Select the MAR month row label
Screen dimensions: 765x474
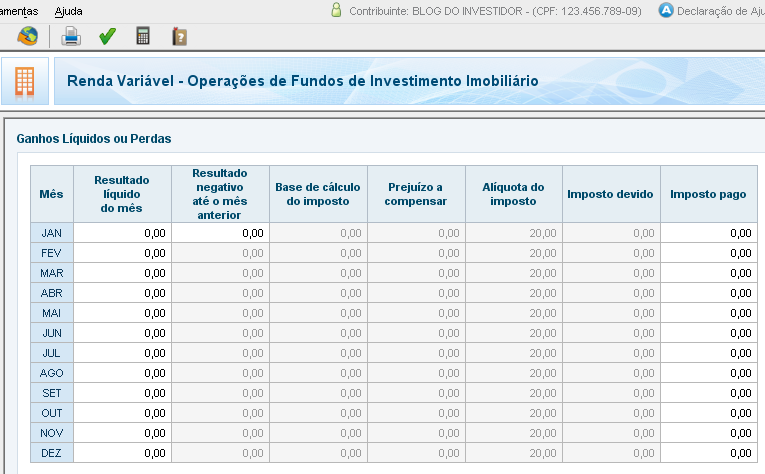[x=52, y=273]
